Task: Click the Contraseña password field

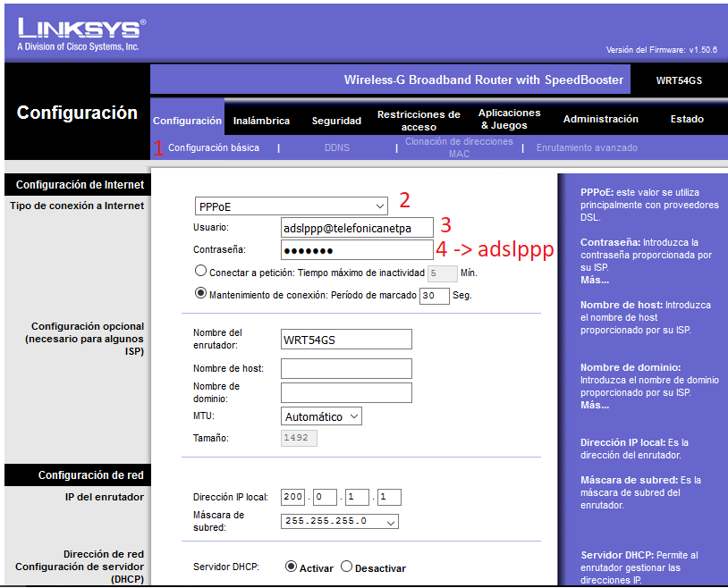Action: [x=357, y=250]
